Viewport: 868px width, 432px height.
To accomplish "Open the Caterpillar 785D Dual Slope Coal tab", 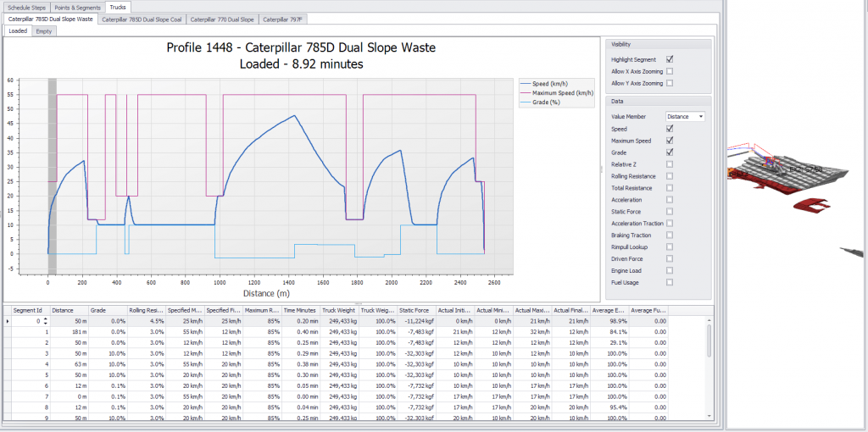I will (x=141, y=19).
